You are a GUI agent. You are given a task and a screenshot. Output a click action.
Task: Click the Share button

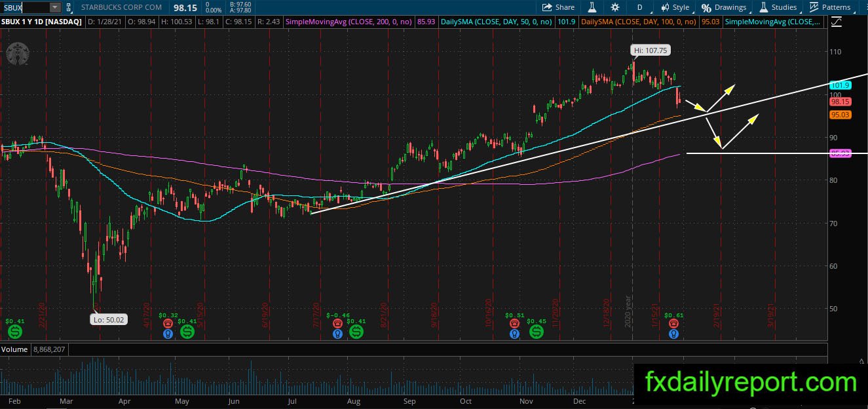point(557,7)
